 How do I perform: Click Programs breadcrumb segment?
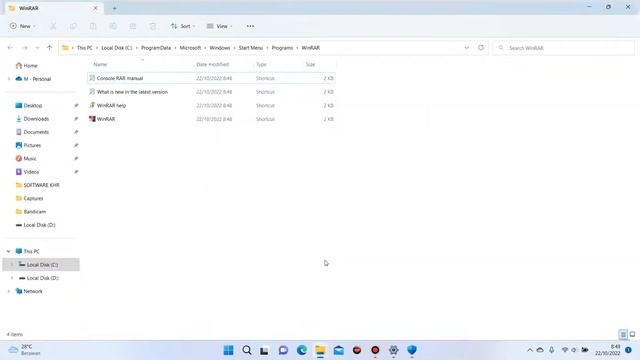click(x=282, y=48)
